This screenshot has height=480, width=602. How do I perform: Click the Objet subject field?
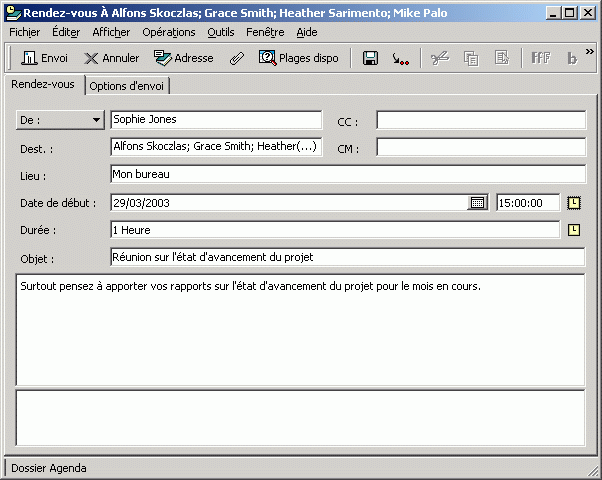point(347,257)
